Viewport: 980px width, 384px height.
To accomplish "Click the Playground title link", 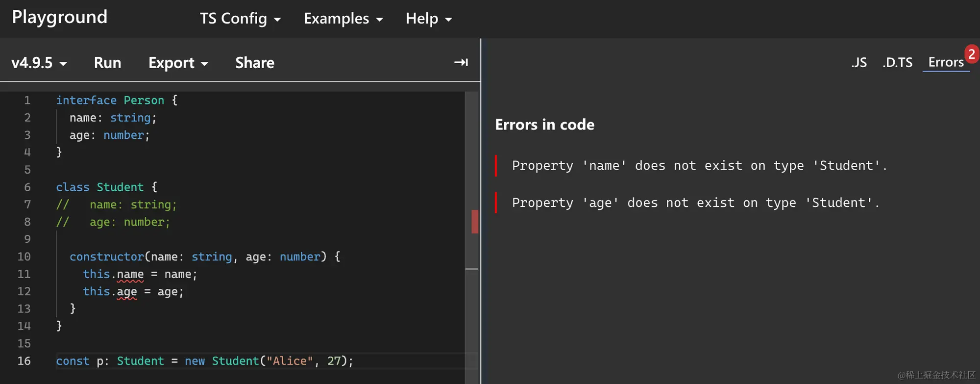I will point(59,17).
